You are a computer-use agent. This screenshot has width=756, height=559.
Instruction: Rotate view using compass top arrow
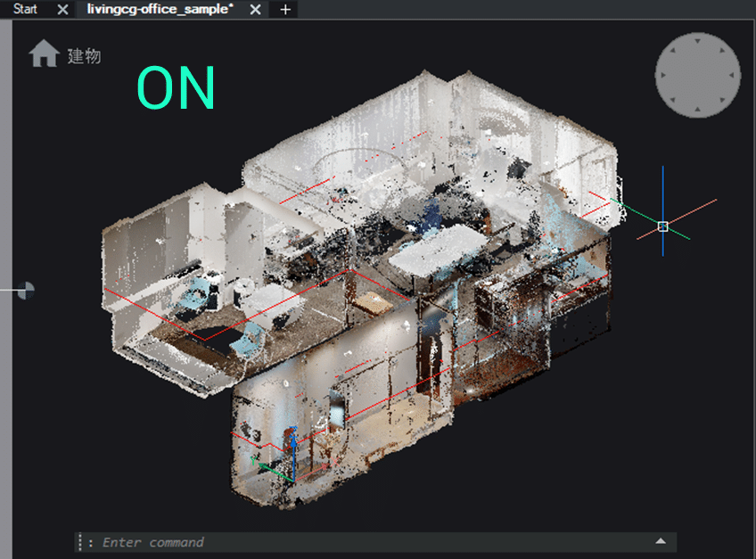click(698, 41)
